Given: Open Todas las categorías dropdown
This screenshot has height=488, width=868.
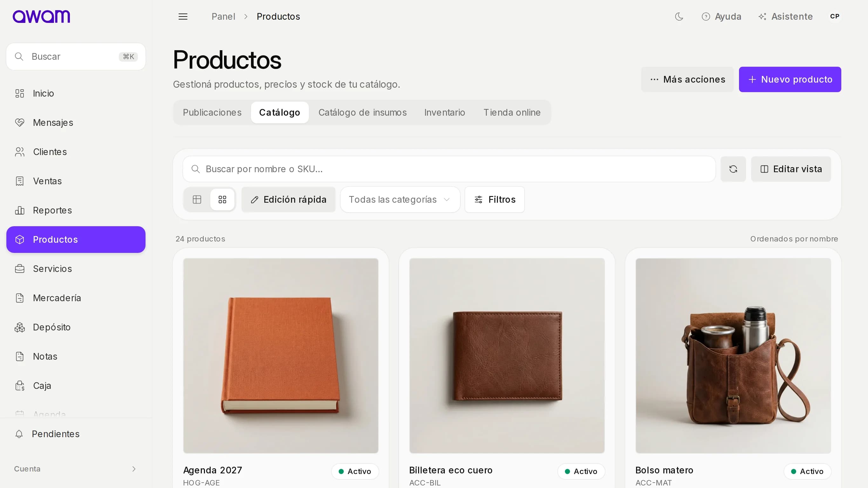Looking at the screenshot, I should point(400,200).
